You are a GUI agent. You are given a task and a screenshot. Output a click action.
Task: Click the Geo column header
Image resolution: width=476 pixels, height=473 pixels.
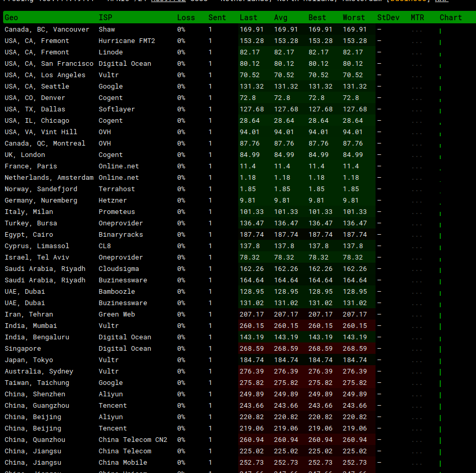point(11,18)
